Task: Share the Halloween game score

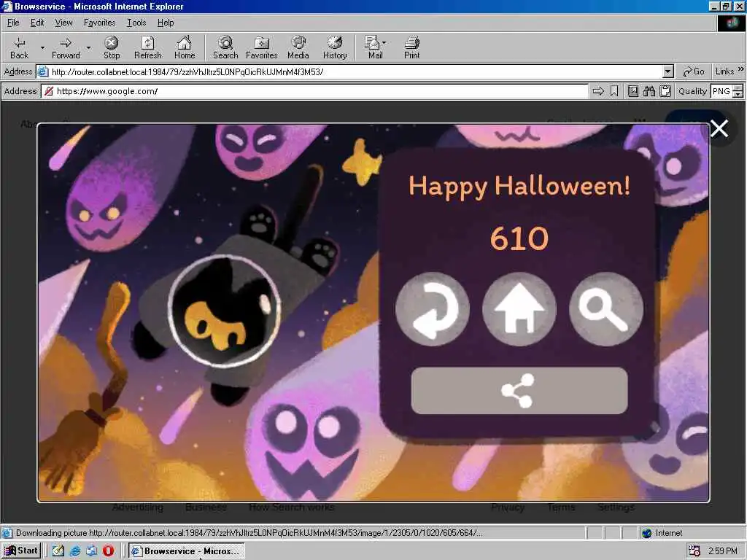Action: coord(519,391)
